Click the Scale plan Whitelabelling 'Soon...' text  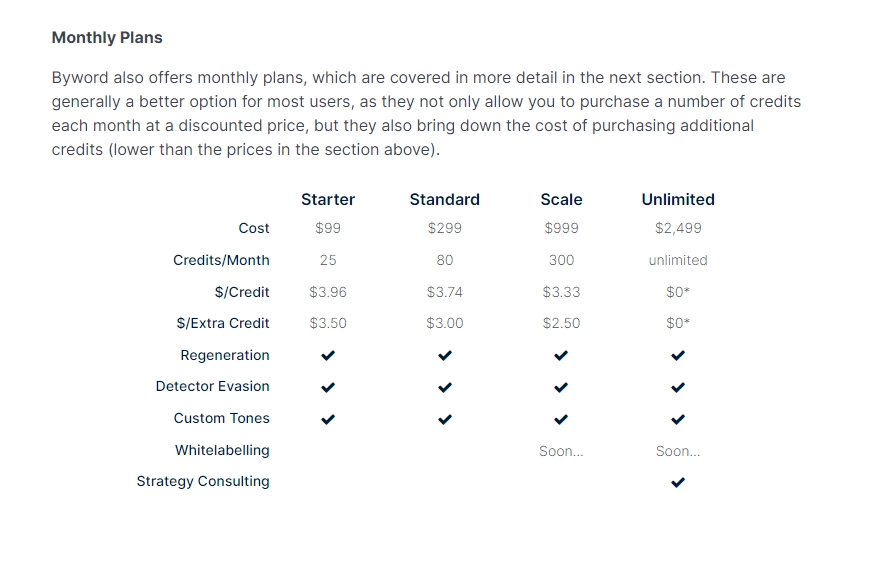pyautogui.click(x=561, y=451)
